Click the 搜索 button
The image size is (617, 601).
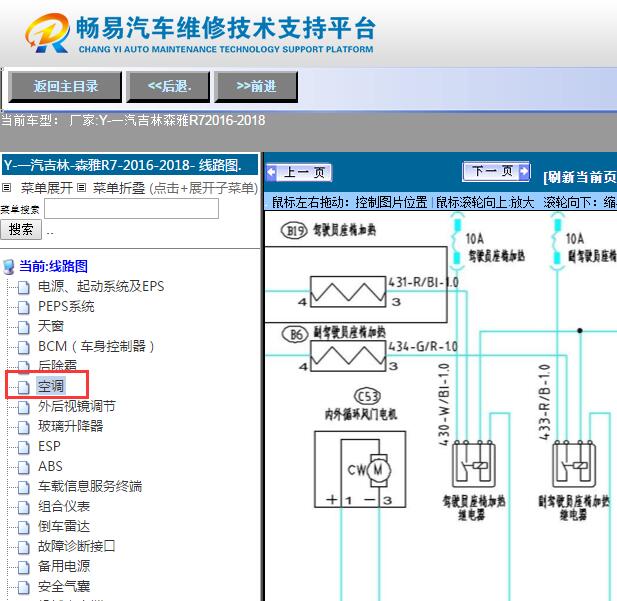click(21, 229)
